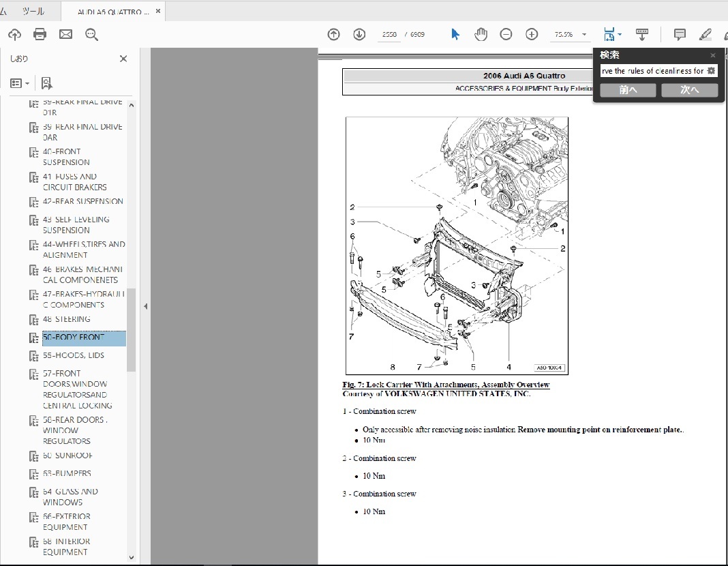Click the 次へ button in search panel
The height and width of the screenshot is (566, 728).
[x=689, y=90]
